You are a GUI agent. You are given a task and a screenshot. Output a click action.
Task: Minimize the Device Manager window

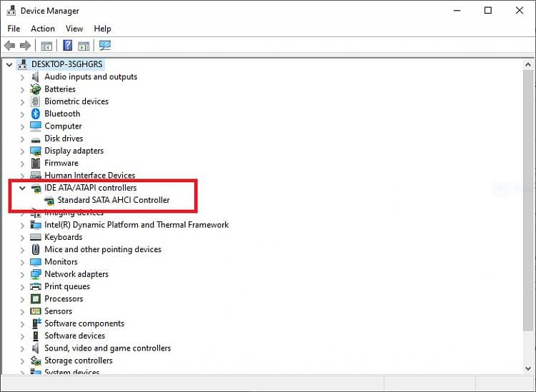click(x=457, y=11)
